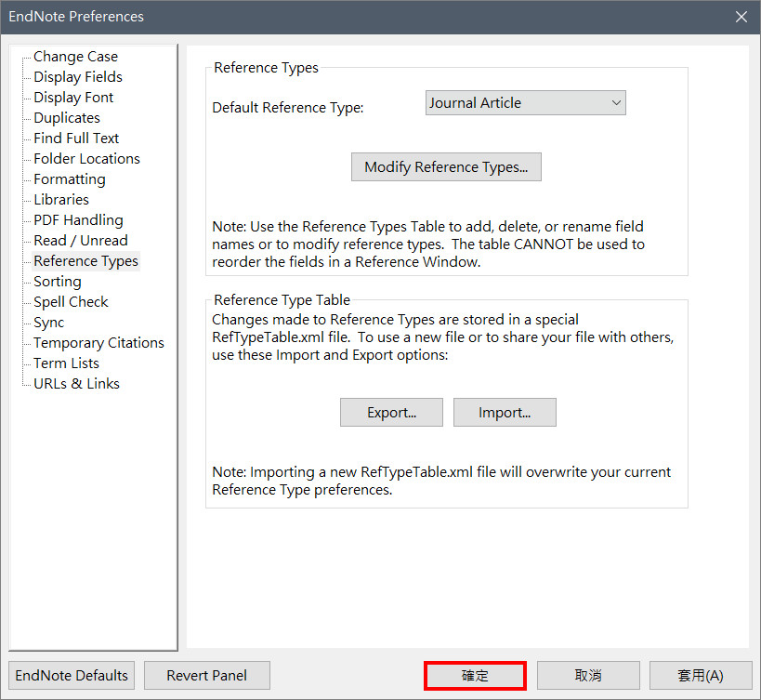This screenshot has width=761, height=700.
Task: Close the EndNote Preferences dialog
Action: 741,17
